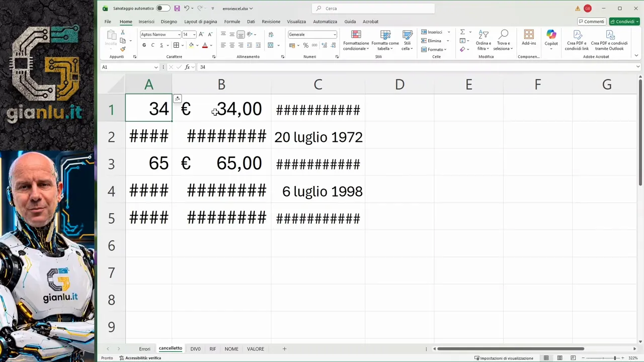Click the paste options smart tag near A1
644x362 pixels.
pos(177,99)
